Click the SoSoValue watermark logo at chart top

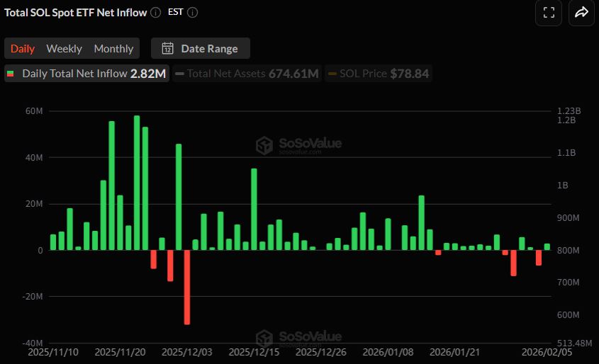pos(264,145)
